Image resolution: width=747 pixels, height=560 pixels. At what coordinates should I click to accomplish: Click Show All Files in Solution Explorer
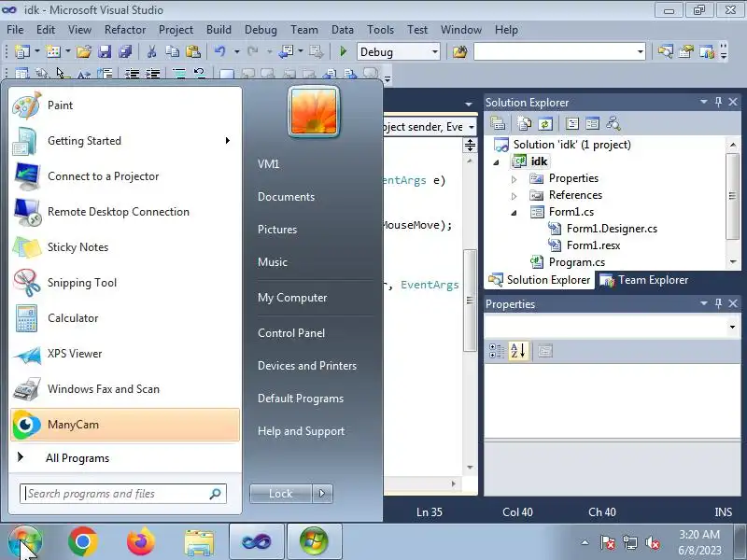(525, 124)
